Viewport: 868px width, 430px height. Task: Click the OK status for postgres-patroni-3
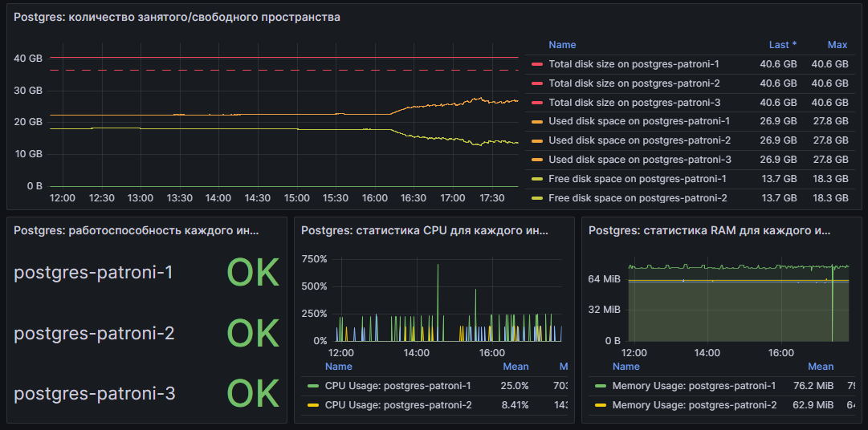point(253,393)
